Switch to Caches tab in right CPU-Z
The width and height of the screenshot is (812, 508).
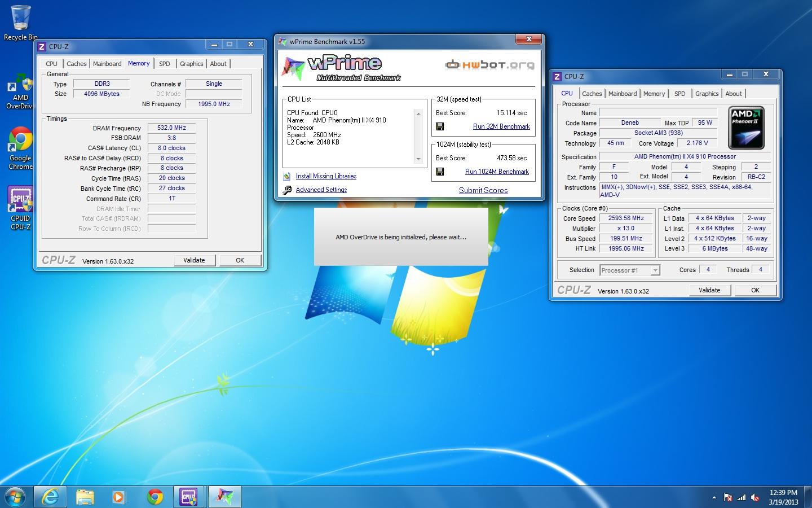(x=592, y=94)
